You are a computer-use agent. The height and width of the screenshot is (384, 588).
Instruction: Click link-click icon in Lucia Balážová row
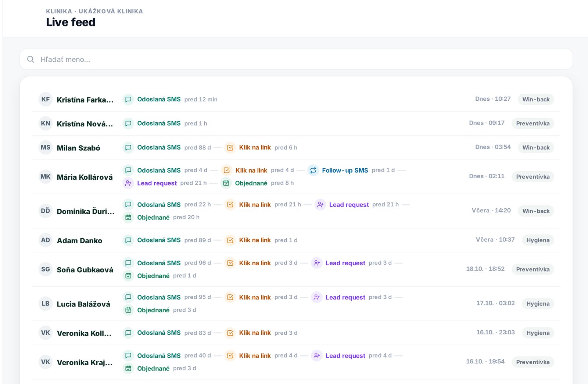pyautogui.click(x=230, y=297)
